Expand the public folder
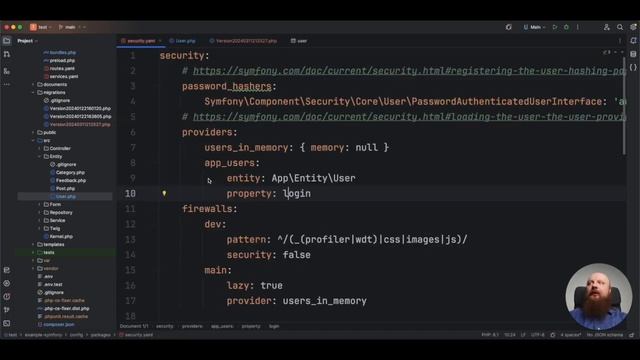 (33, 133)
